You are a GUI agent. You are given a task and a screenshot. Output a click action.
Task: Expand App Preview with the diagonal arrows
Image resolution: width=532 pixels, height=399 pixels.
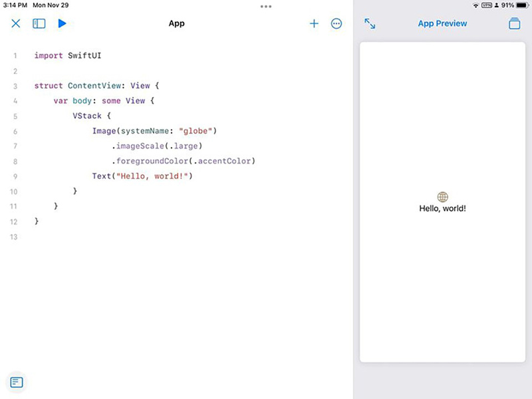pyautogui.click(x=370, y=23)
